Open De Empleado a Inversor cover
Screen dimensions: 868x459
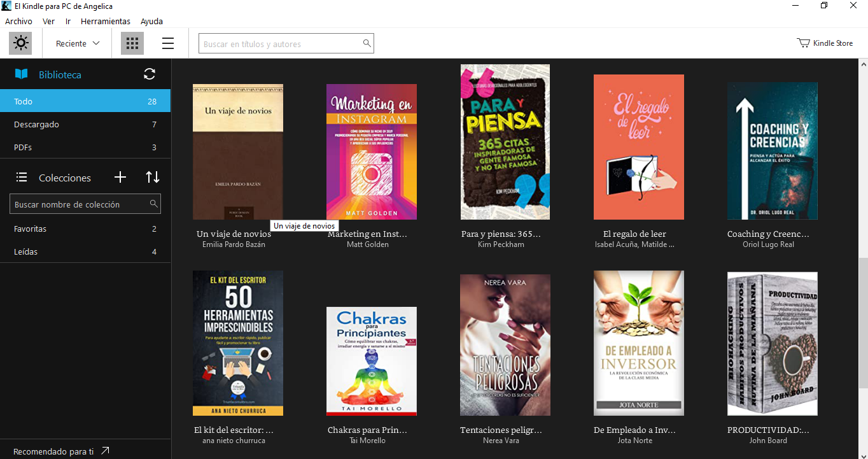pos(639,343)
